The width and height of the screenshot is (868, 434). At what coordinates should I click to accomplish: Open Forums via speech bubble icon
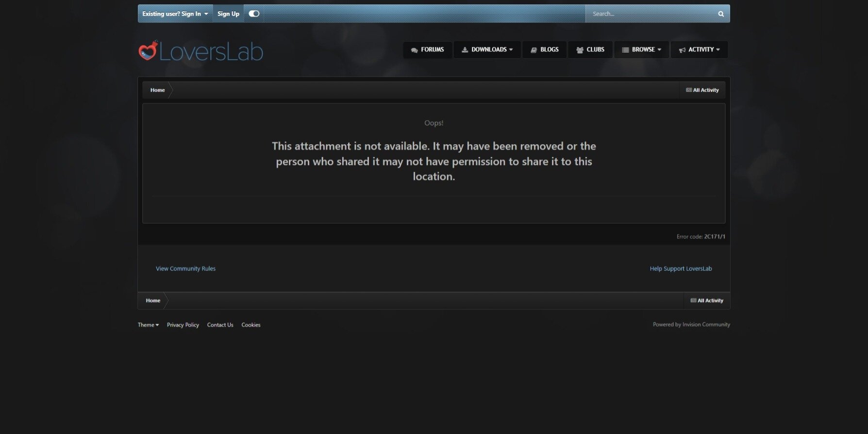pyautogui.click(x=414, y=50)
